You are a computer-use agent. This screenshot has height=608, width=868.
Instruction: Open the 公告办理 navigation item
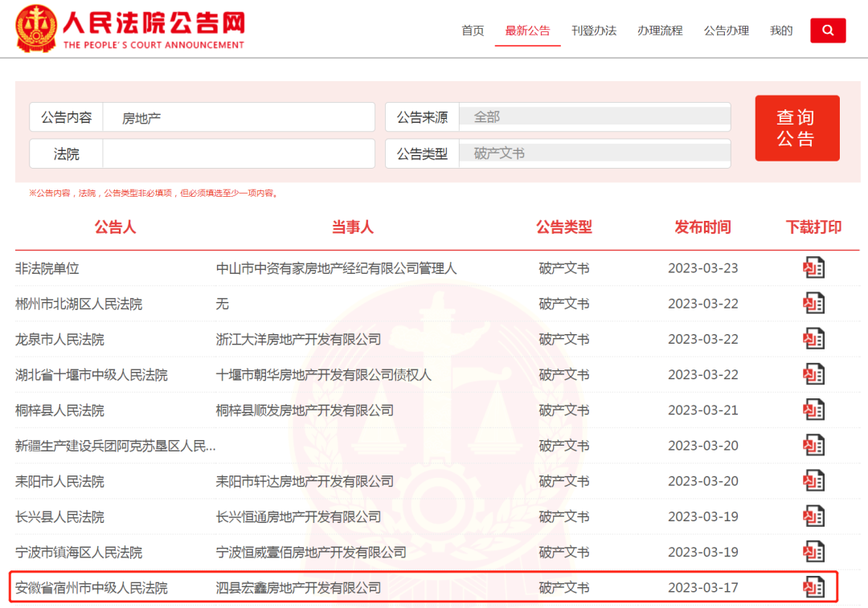tap(727, 31)
